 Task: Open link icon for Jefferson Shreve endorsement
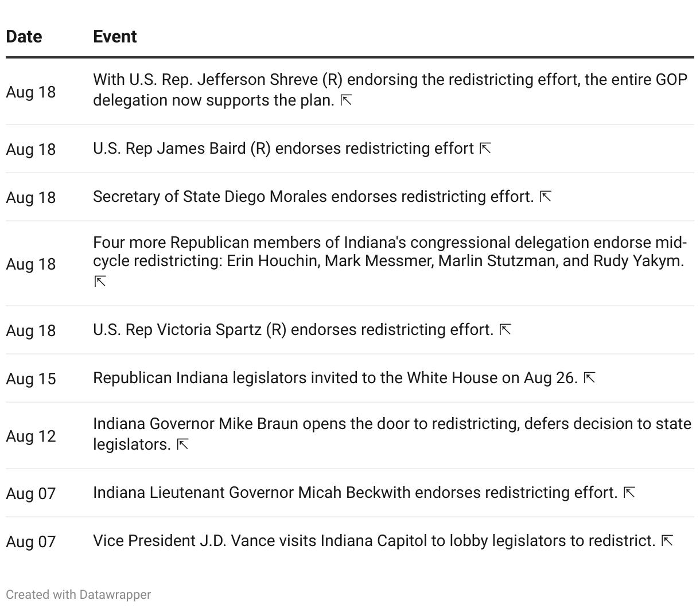click(346, 100)
